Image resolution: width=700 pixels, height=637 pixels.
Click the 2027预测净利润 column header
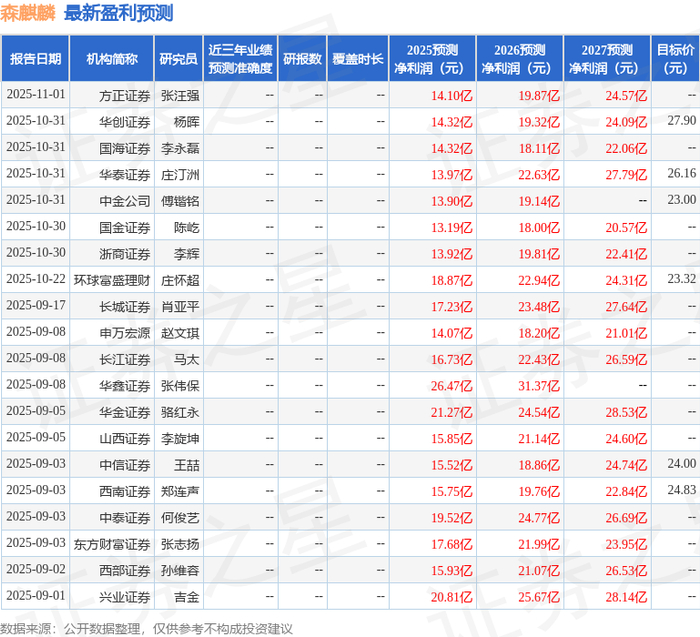(x=607, y=59)
